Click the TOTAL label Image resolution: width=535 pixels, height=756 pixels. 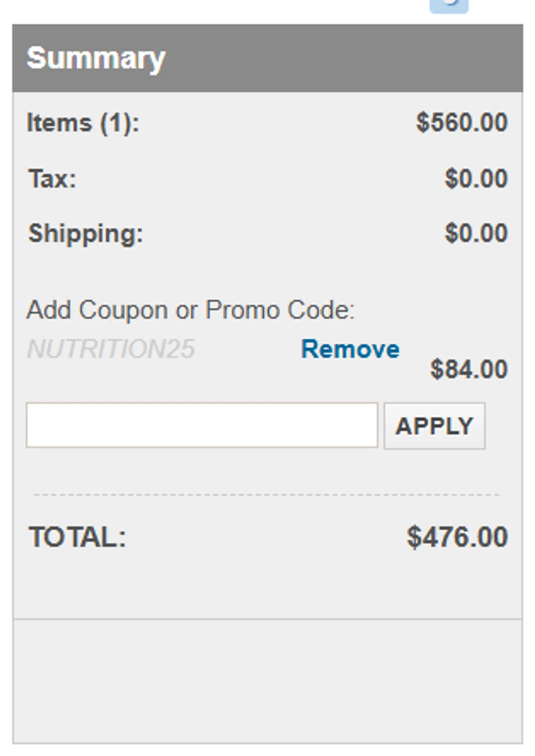[x=78, y=537]
